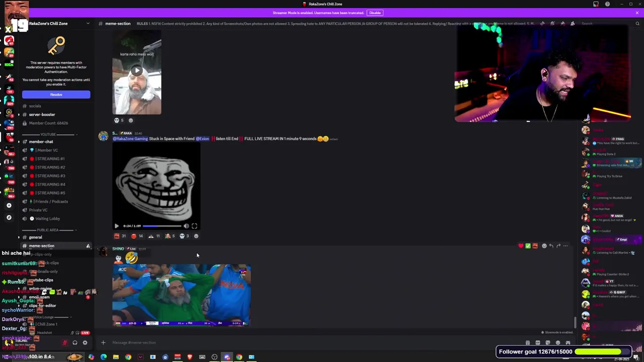Toggle headphone deafen in user panel
Image resolution: width=644 pixels, height=362 pixels.
pyautogui.click(x=75, y=343)
